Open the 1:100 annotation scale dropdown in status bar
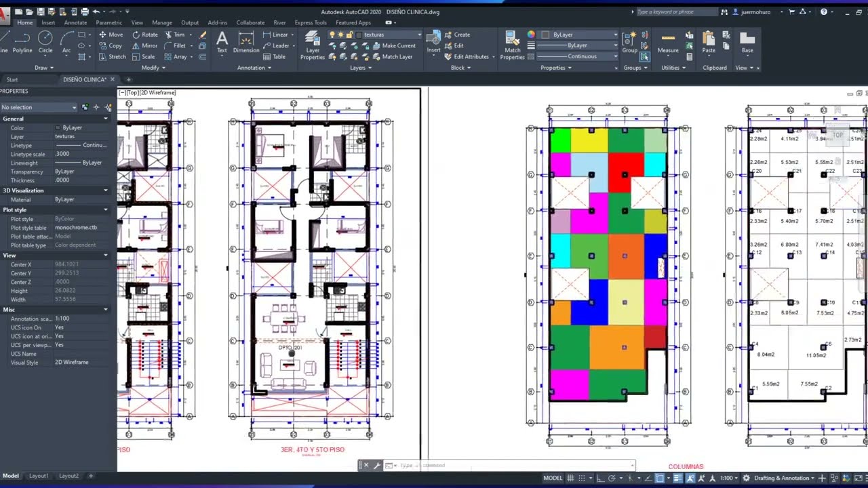This screenshot has width=868, height=488. click(x=729, y=478)
